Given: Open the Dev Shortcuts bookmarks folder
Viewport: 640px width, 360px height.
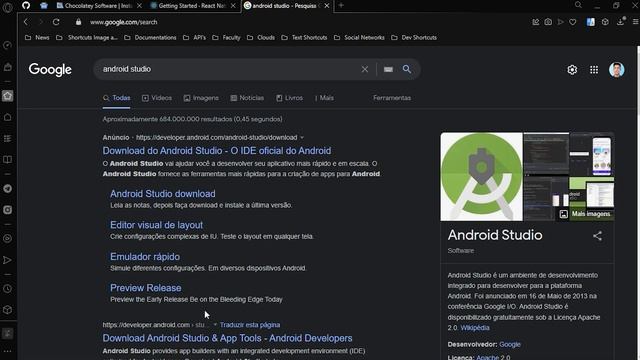Looking at the screenshot, I should click(x=414, y=38).
